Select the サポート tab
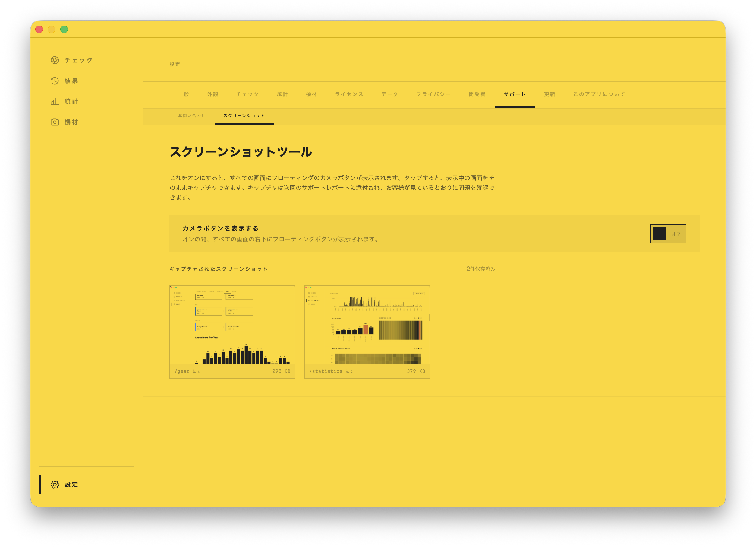 515,94
